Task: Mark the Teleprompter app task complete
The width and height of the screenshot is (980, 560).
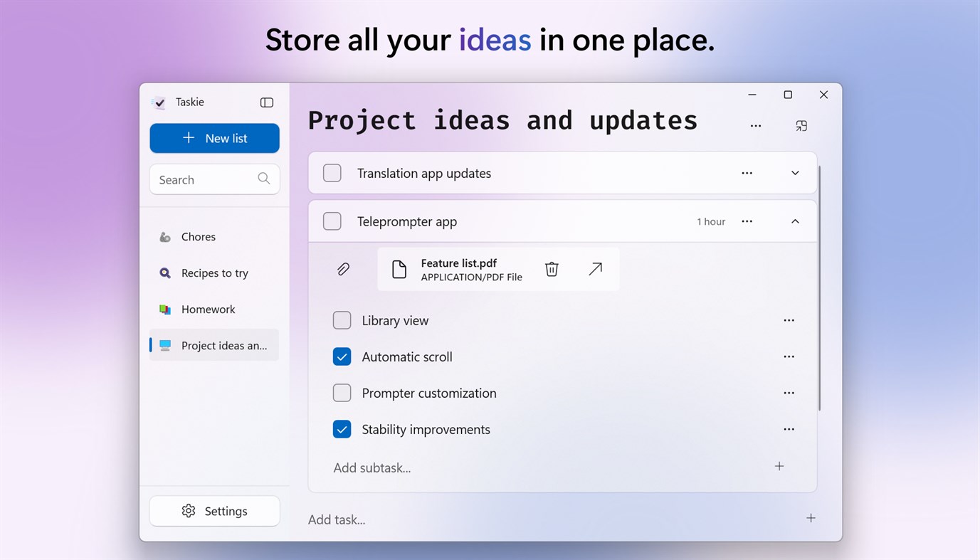Action: (x=332, y=221)
